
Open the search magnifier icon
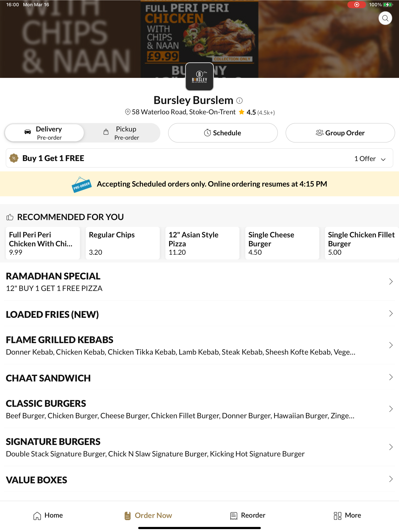tap(385, 18)
